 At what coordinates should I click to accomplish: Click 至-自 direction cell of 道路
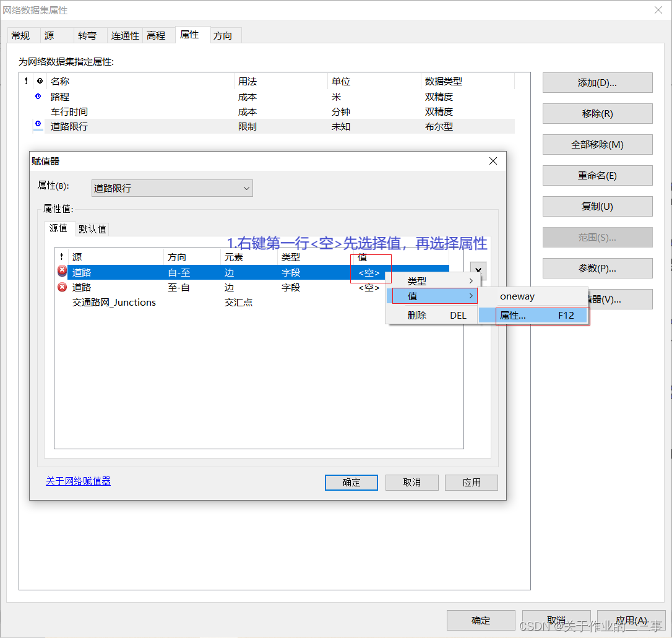pos(179,288)
